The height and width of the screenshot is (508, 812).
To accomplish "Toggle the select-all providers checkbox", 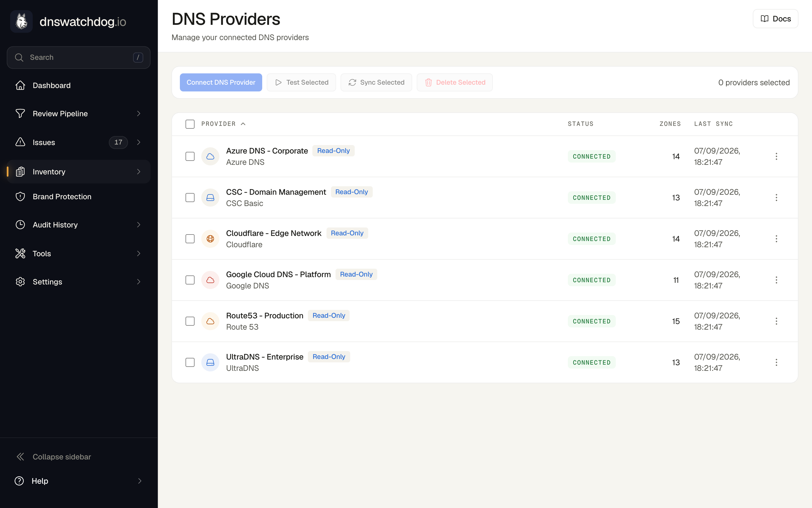I will pyautogui.click(x=190, y=124).
